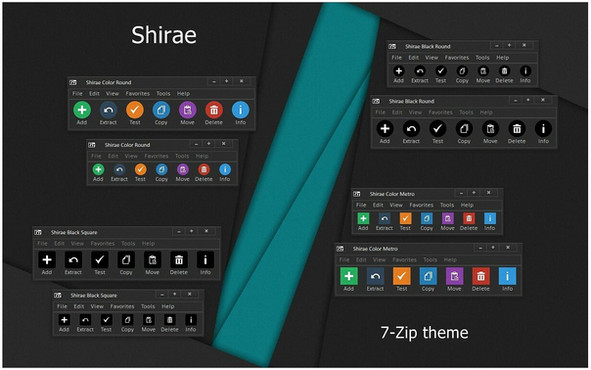Click the Test checkmark in small Black Square window
The width and height of the screenshot is (591, 370).
pyautogui.click(x=106, y=320)
